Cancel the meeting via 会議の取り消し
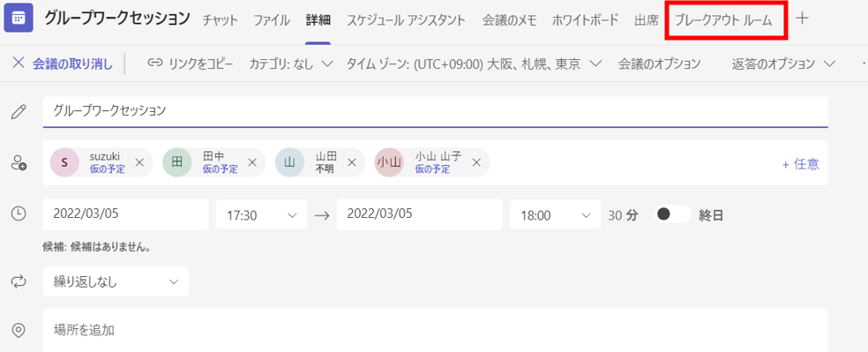868x352 pixels. tap(72, 64)
